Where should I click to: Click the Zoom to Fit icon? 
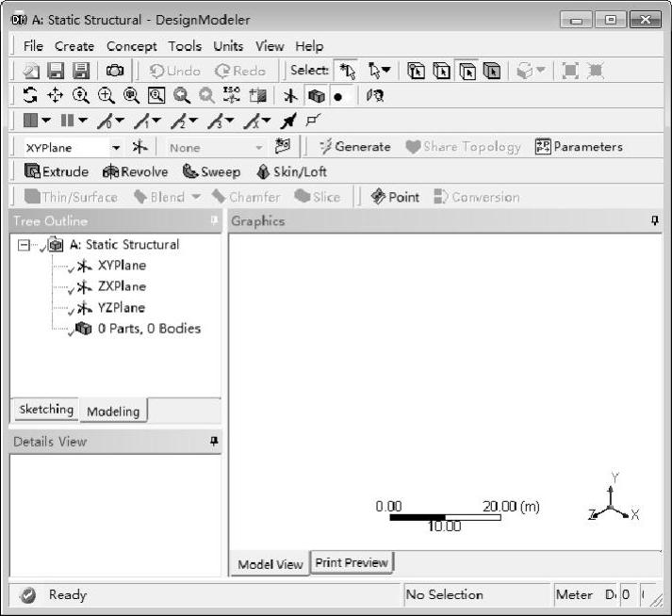point(131,95)
